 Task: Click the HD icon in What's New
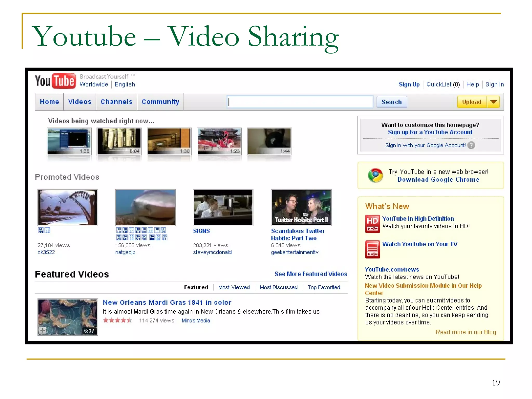pos(373,224)
